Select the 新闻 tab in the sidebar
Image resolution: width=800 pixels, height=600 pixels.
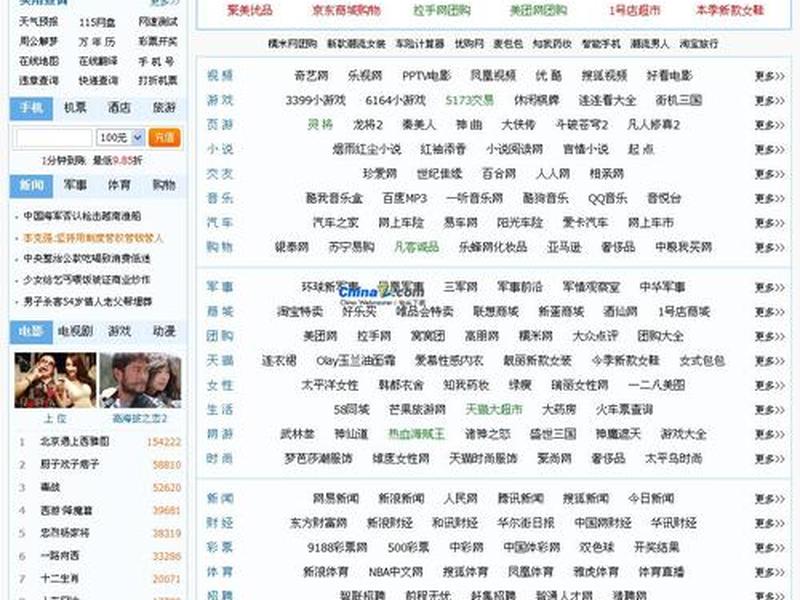point(31,185)
